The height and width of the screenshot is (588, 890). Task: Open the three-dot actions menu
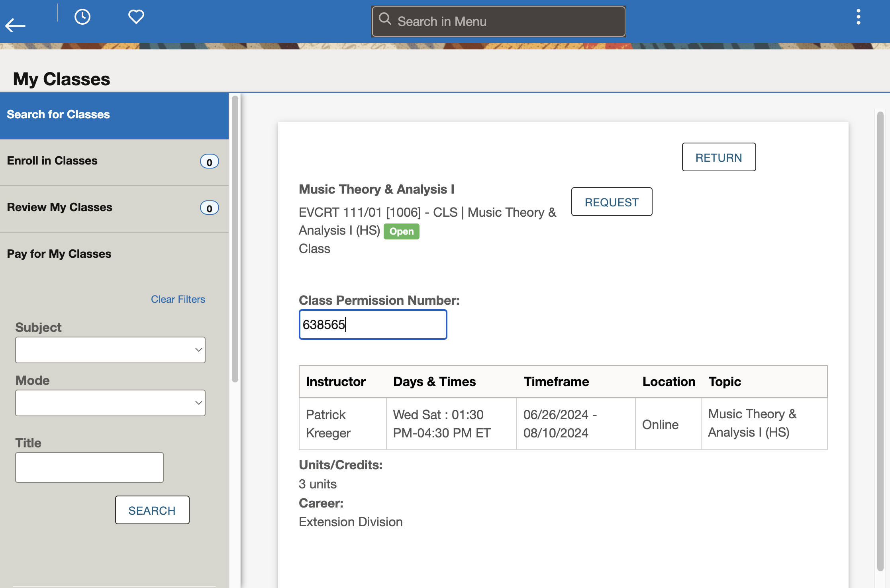pos(858,17)
